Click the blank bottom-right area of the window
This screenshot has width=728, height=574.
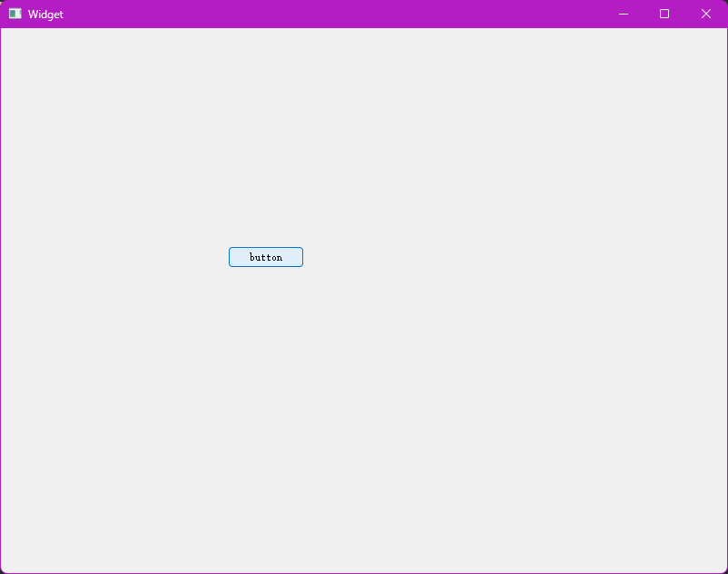tap(654, 518)
